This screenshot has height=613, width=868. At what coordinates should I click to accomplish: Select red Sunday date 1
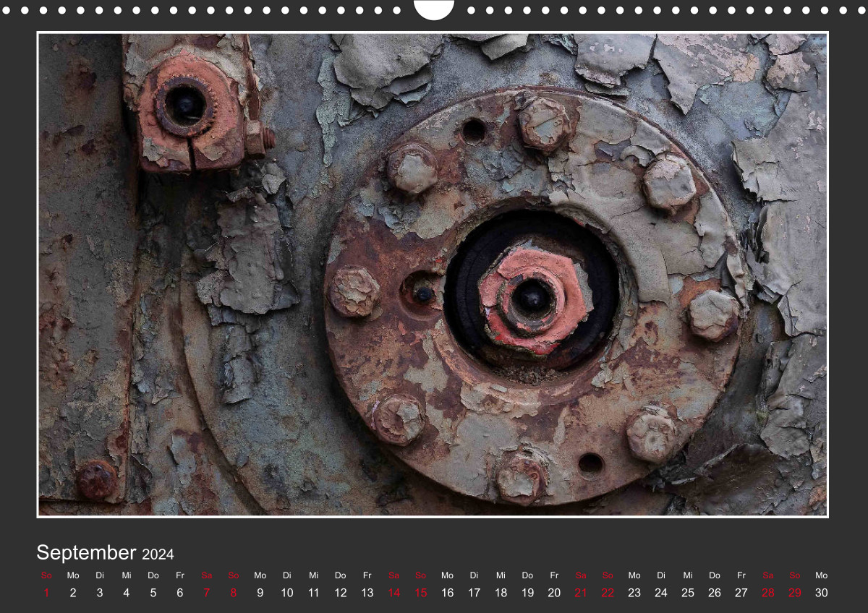click(46, 593)
